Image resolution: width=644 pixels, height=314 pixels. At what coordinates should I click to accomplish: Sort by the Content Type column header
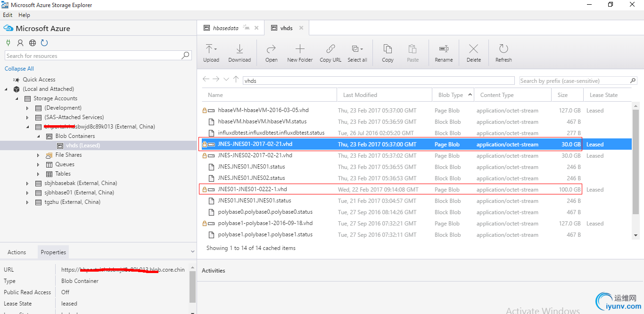(513, 95)
